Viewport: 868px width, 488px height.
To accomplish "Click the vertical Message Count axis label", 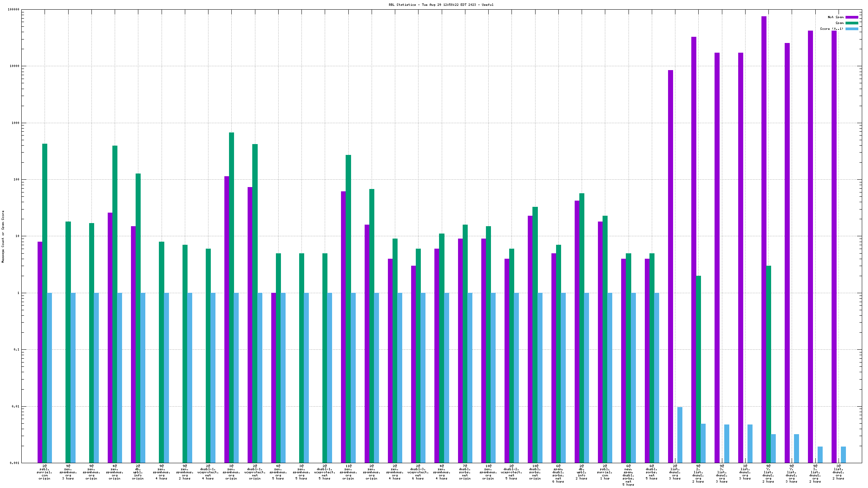I will coord(3,237).
